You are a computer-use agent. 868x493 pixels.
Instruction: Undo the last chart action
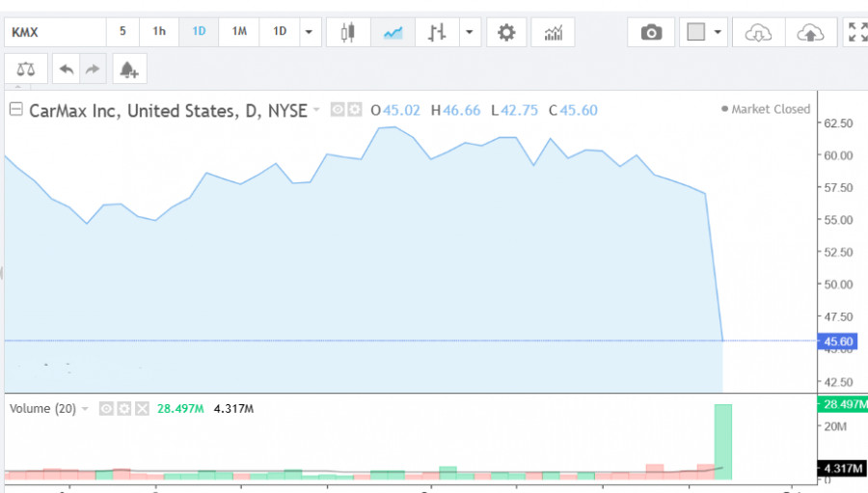[x=67, y=69]
